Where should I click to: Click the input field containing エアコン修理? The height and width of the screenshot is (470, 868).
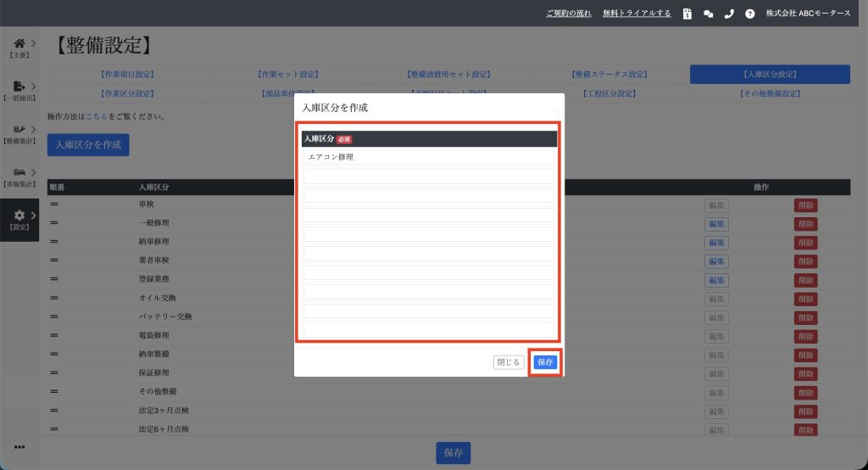[x=429, y=157]
